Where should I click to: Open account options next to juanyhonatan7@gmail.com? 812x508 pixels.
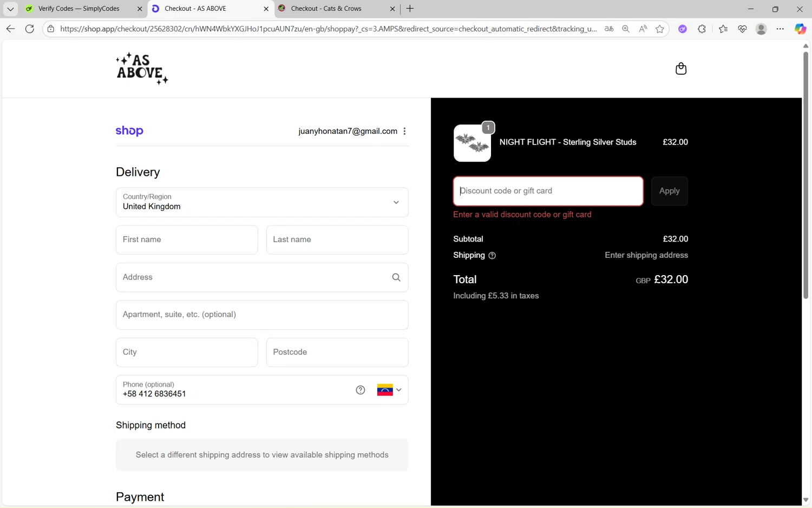404,131
